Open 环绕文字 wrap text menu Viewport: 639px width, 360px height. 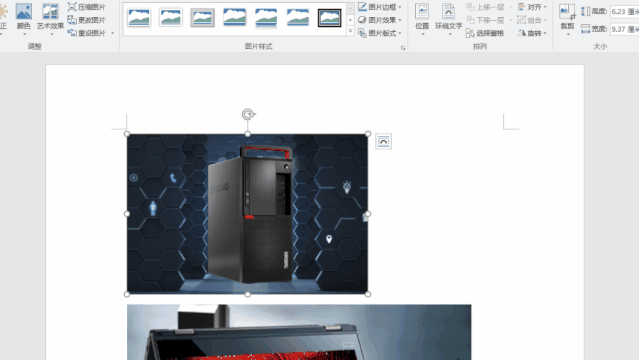tap(448, 18)
